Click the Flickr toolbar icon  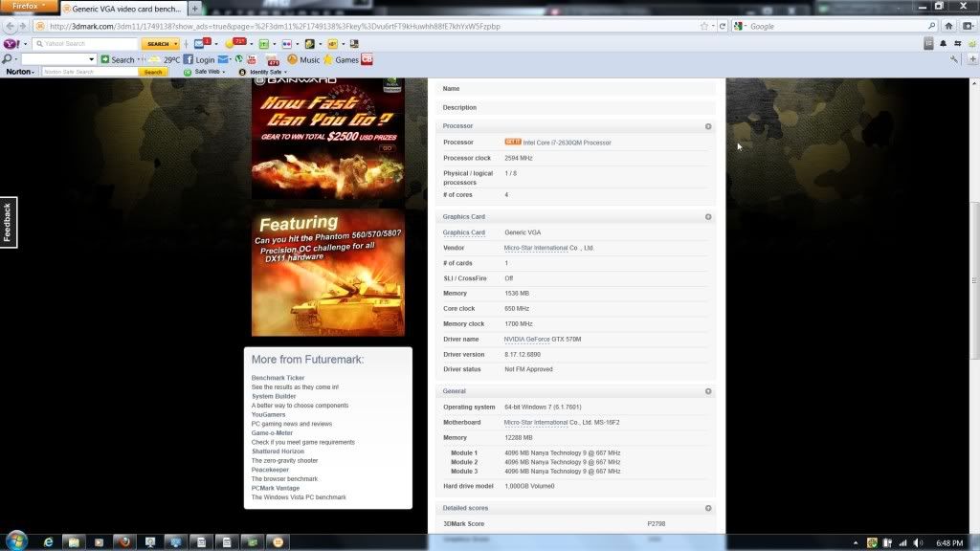[286, 44]
